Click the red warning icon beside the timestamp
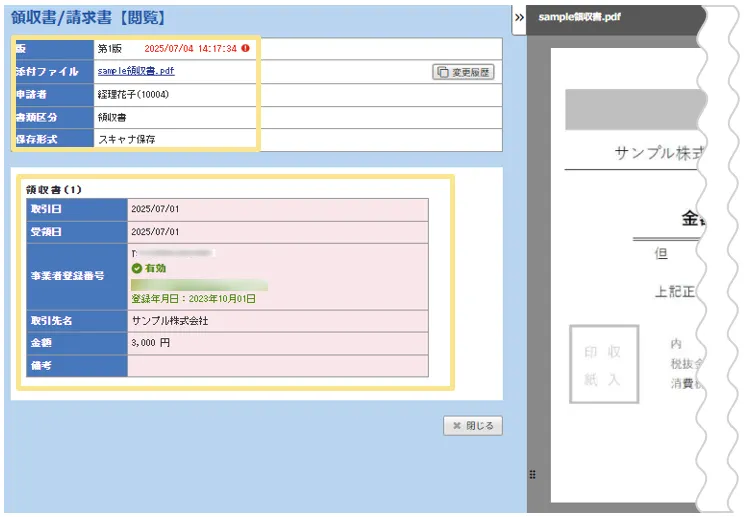This screenshot has width=744, height=517. pos(245,48)
